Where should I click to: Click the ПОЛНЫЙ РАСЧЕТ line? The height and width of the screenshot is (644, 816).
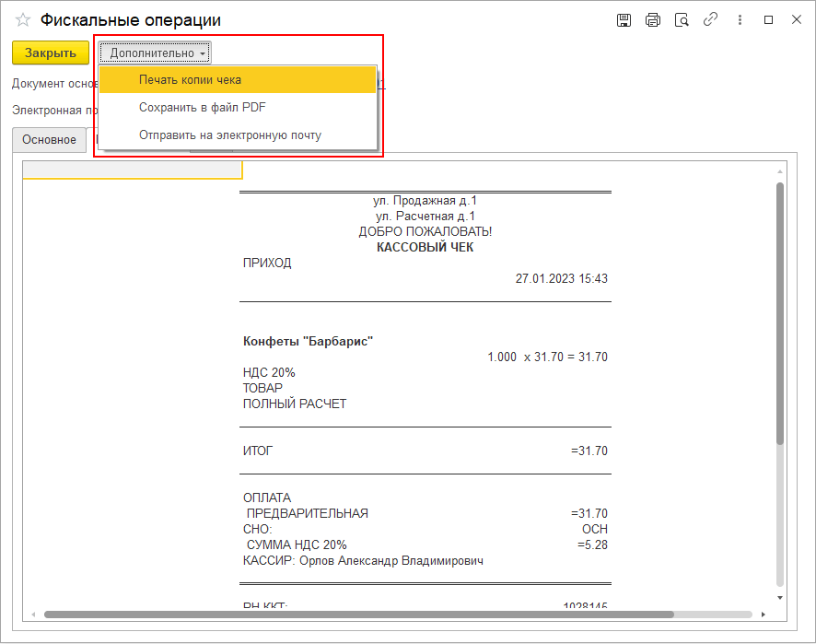pyautogui.click(x=295, y=404)
